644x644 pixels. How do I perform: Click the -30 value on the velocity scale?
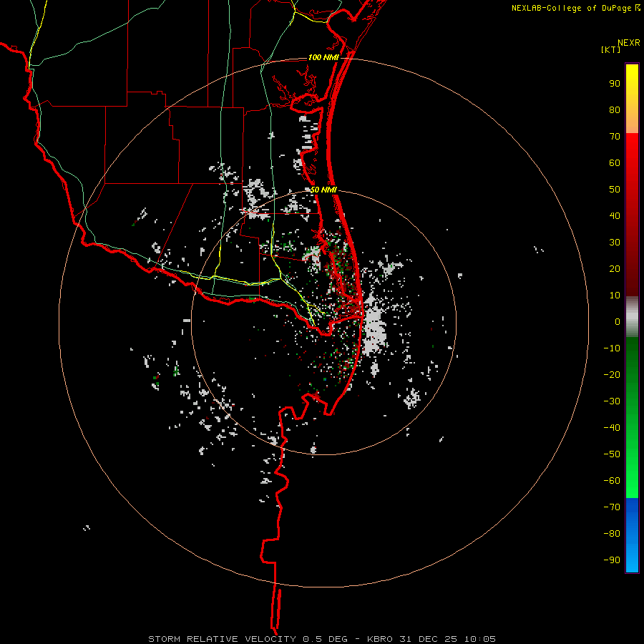pyautogui.click(x=612, y=401)
